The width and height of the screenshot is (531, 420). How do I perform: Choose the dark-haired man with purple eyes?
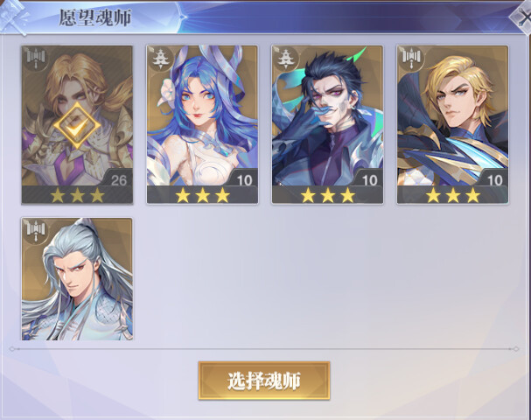327,124
